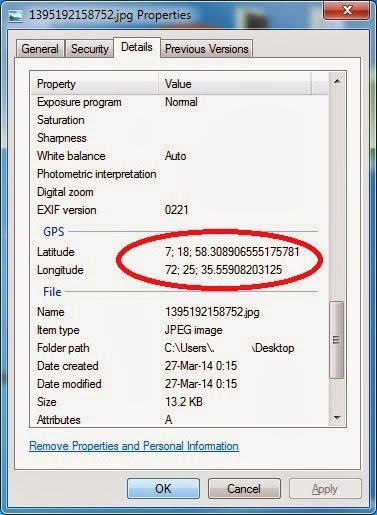Click the file name value 1395192158752.jpg

point(212,312)
